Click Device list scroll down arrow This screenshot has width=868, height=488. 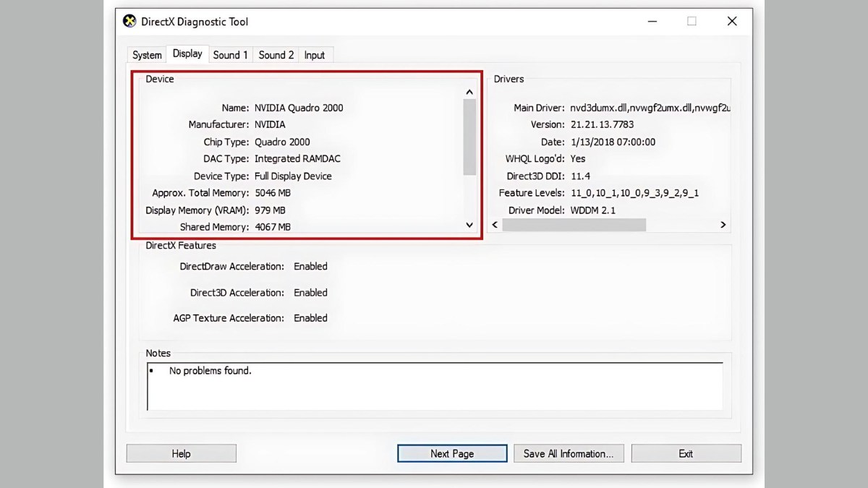pos(469,225)
